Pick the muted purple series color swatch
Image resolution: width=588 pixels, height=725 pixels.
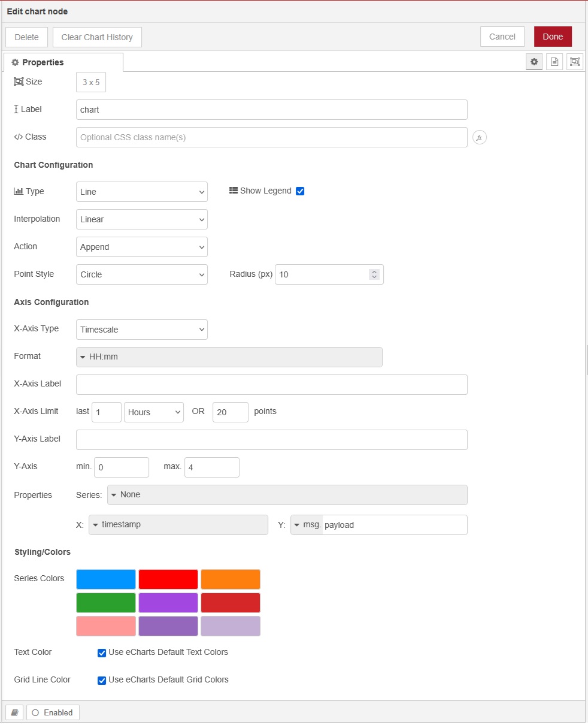tap(168, 626)
